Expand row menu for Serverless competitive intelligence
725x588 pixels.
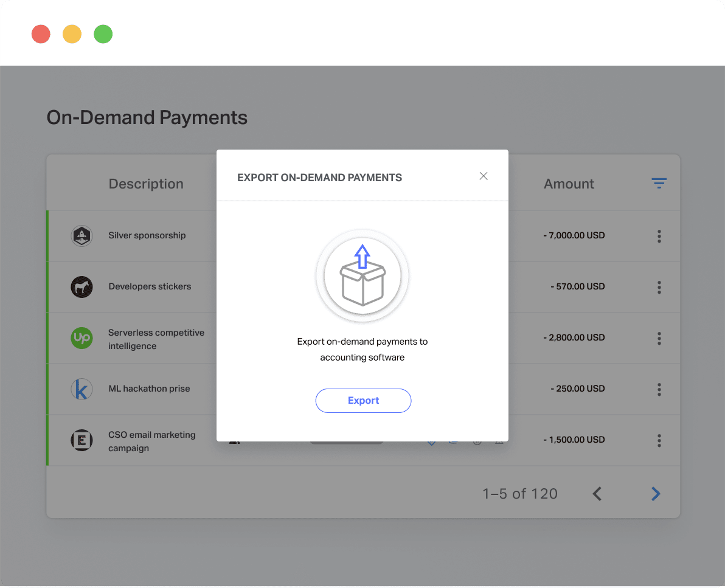(659, 338)
